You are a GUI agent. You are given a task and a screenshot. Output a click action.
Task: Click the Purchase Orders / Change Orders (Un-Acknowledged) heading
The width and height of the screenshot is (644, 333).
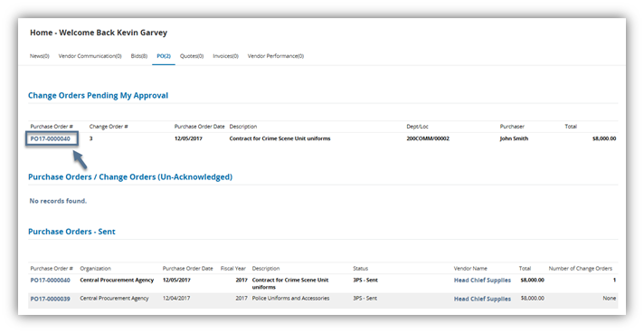pyautogui.click(x=130, y=177)
